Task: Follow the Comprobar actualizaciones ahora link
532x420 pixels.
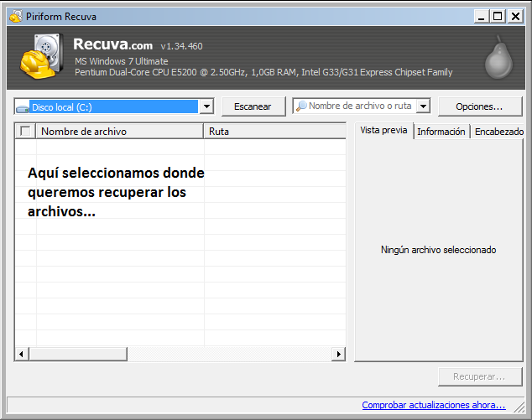Action: tap(434, 405)
